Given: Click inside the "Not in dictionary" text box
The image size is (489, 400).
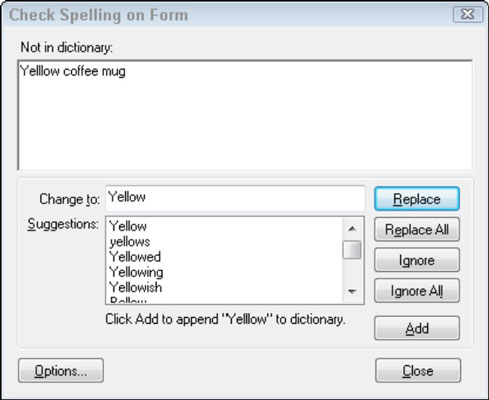Looking at the screenshot, I should tap(245, 115).
